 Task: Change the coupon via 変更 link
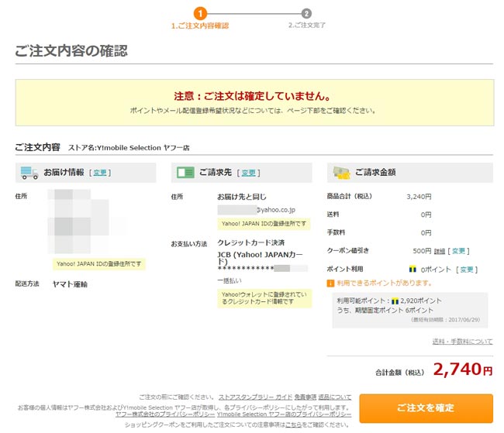point(459,251)
